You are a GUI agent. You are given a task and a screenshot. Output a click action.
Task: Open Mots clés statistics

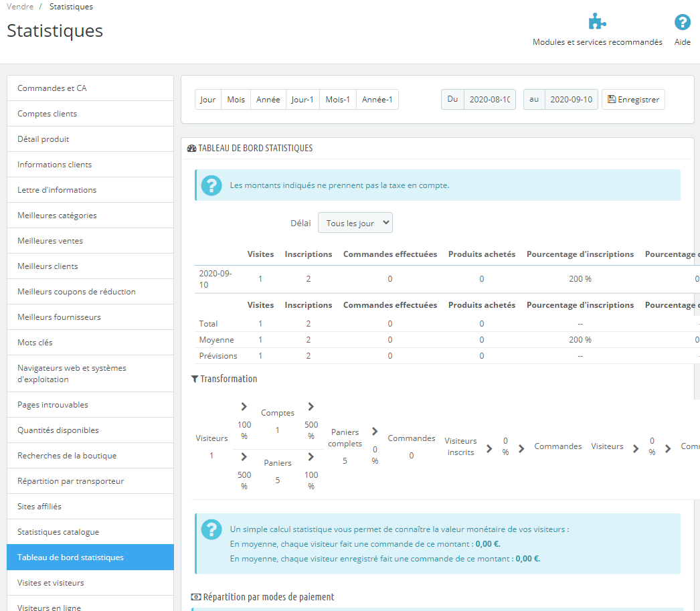90,343
